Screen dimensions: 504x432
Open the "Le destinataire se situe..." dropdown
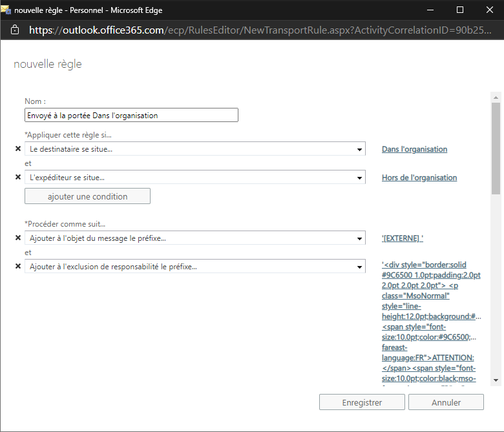194,149
